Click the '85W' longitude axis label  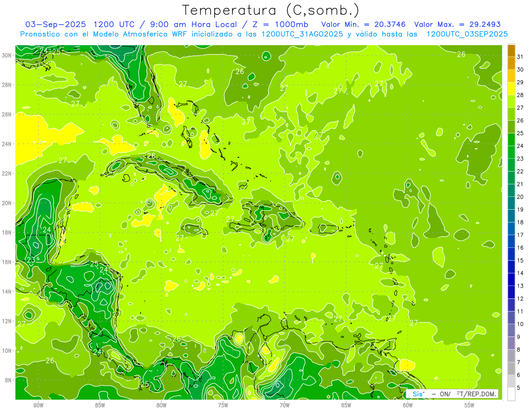[x=100, y=405]
